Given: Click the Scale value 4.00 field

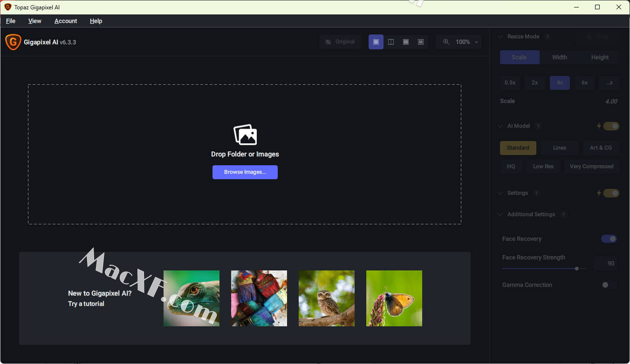Looking at the screenshot, I should [611, 101].
